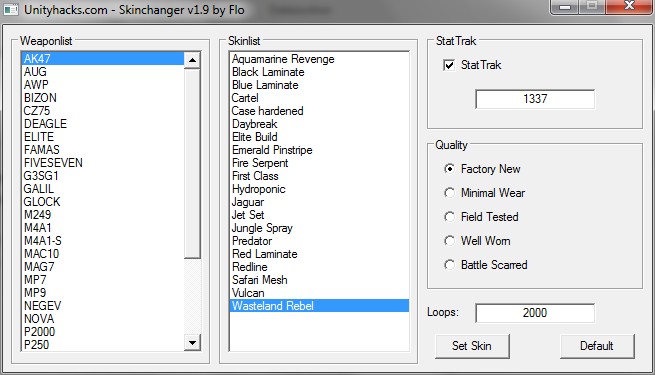Pick Emerald Pinstripe skin
The image size is (655, 375).
coord(319,150)
